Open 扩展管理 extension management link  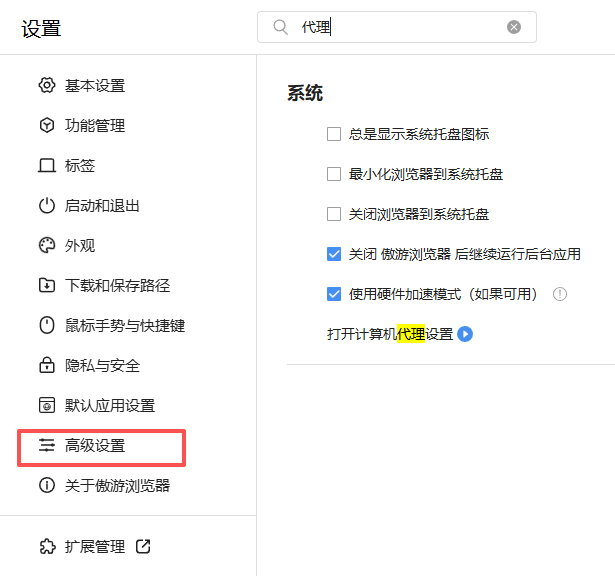[95, 547]
